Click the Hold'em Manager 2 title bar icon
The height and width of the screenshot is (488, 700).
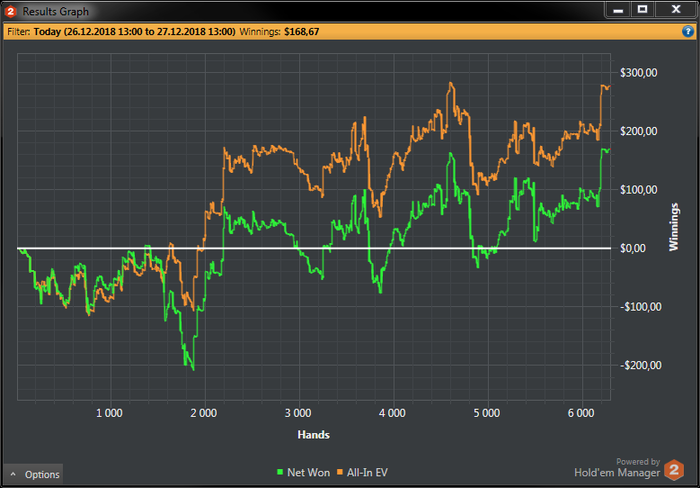click(11, 11)
